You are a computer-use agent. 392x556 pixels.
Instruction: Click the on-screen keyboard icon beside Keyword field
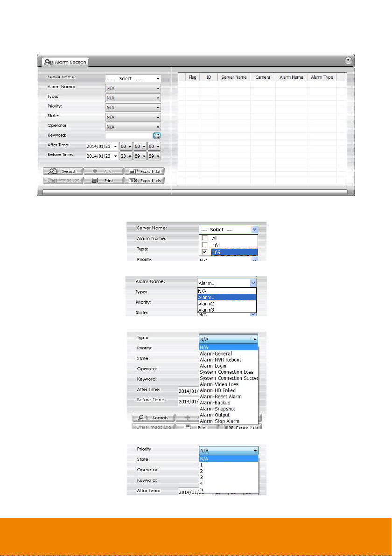(x=157, y=135)
